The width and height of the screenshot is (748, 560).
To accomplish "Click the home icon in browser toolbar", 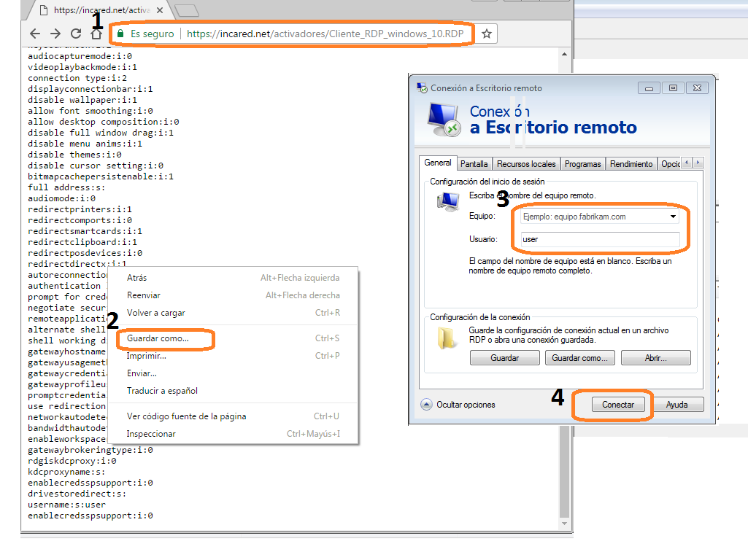I will (x=96, y=34).
